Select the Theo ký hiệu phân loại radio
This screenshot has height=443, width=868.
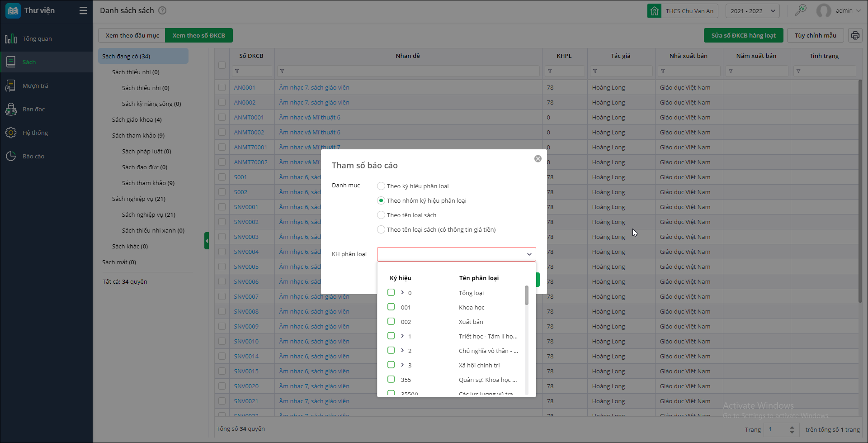(381, 186)
